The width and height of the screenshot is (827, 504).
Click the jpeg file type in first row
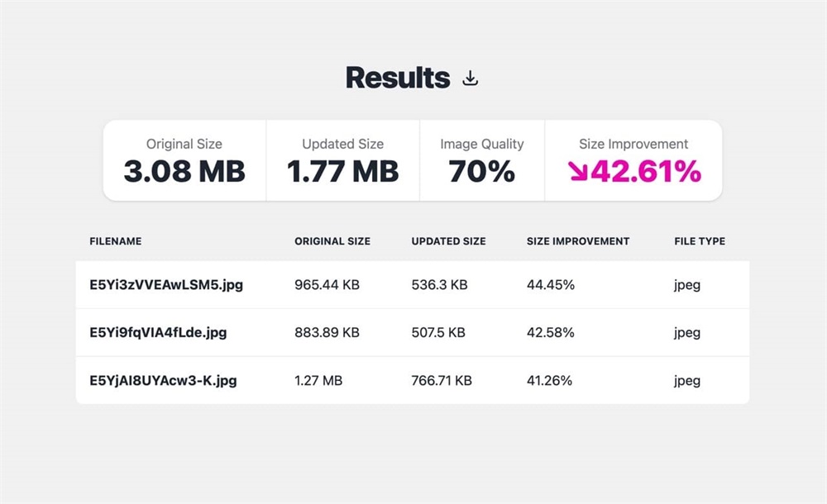(687, 285)
